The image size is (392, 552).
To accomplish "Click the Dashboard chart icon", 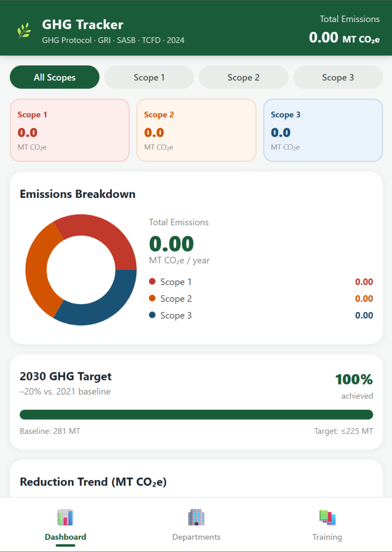I will tap(65, 517).
